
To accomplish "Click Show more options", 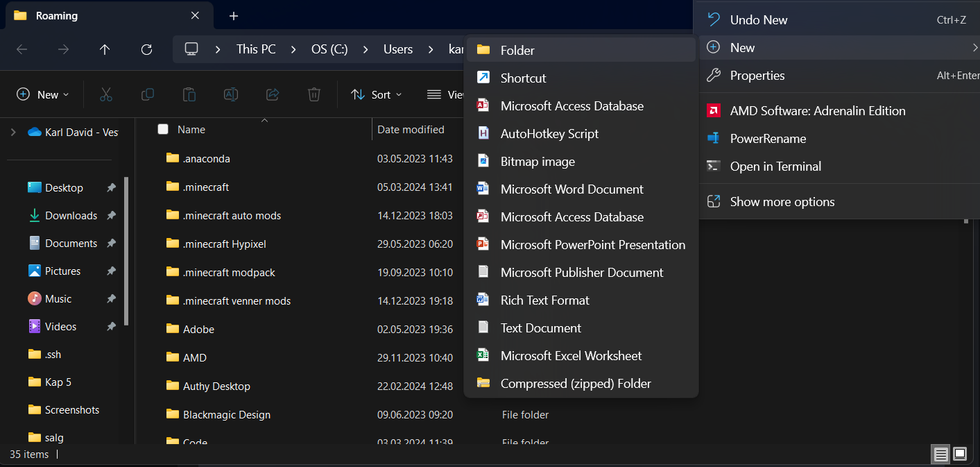I will coord(839,201).
